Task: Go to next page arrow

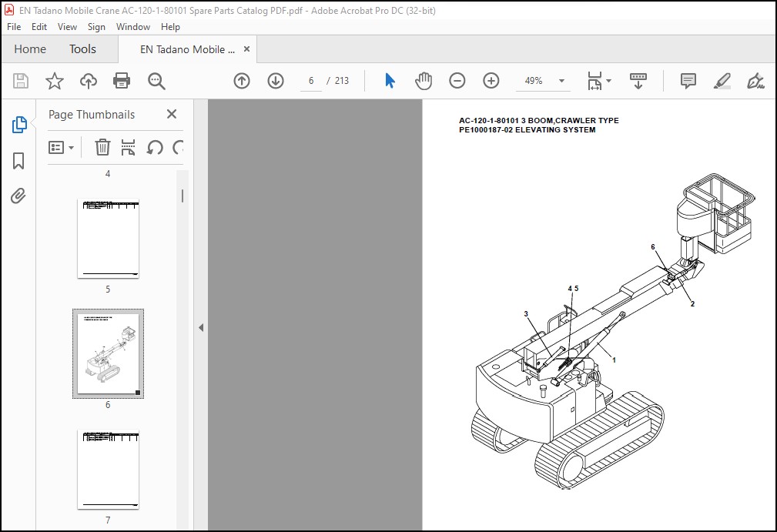Action: tap(276, 81)
